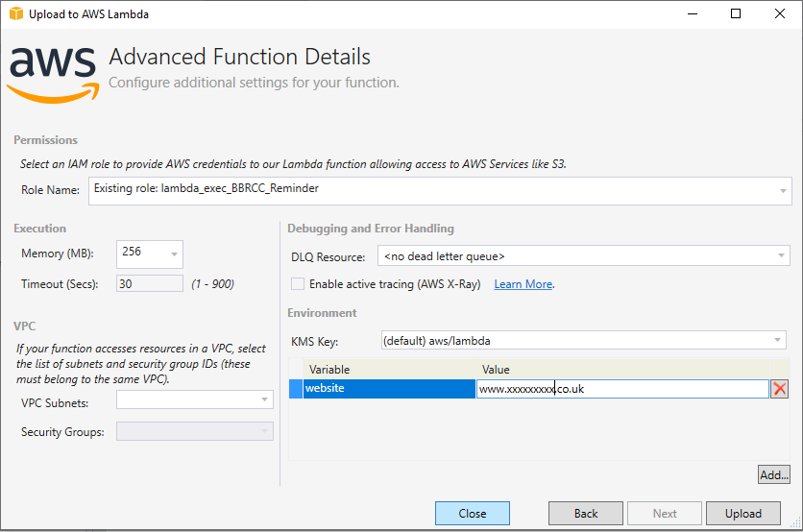Maximize the Upload to AWS Lambda window
Viewport: 803px width, 532px height.
(736, 13)
